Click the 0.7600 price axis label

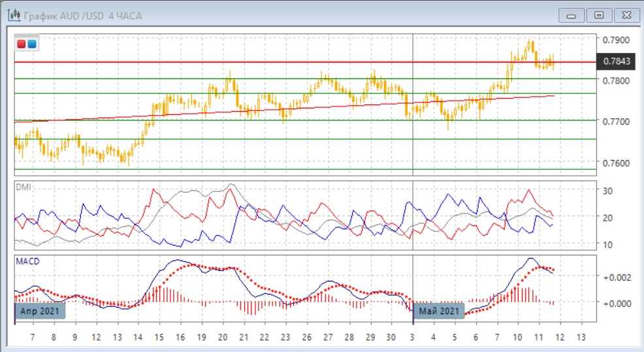click(x=616, y=163)
